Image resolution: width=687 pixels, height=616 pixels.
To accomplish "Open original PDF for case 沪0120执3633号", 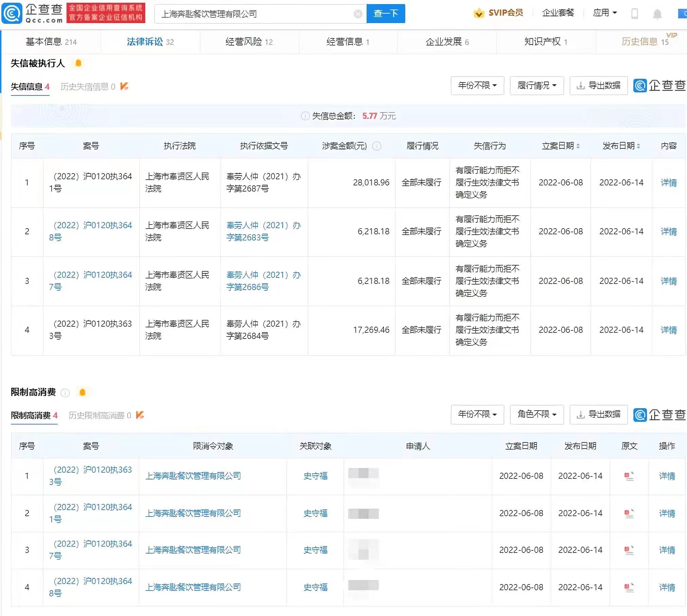I will [629, 476].
